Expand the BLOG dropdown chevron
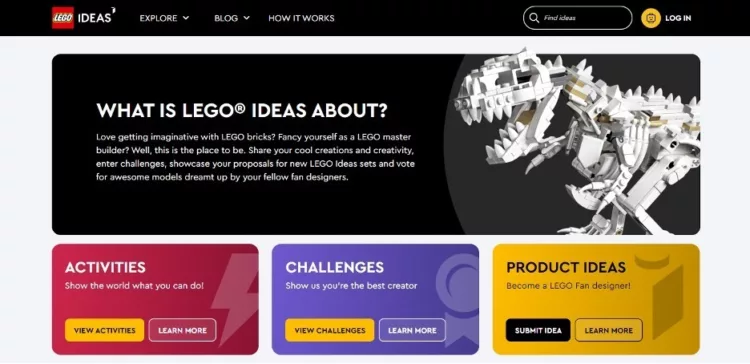The image size is (750, 364). tap(246, 18)
